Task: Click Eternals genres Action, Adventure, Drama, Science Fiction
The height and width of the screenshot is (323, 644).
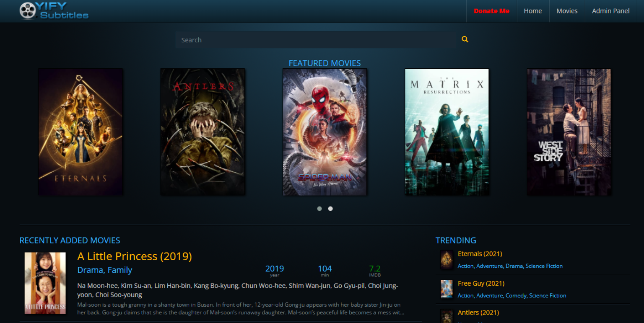Action: 510,266
